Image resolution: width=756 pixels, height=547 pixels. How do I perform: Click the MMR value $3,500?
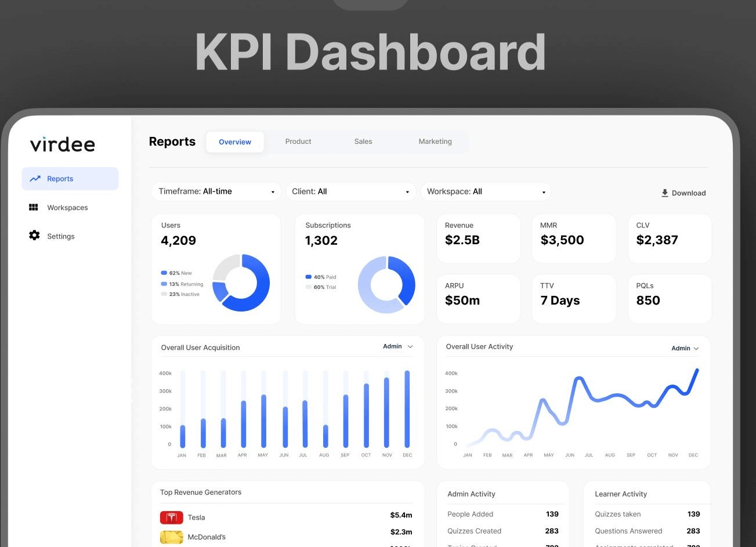tap(562, 240)
